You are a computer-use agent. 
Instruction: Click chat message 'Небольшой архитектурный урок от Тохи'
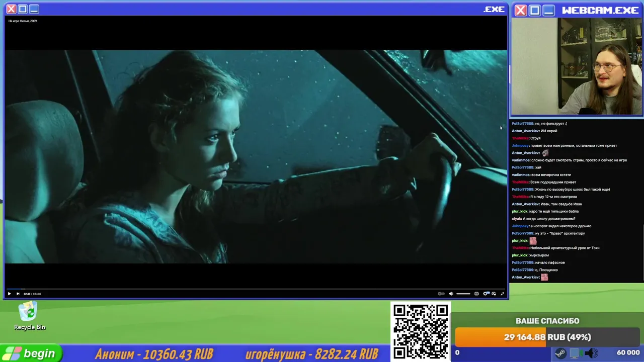click(565, 248)
